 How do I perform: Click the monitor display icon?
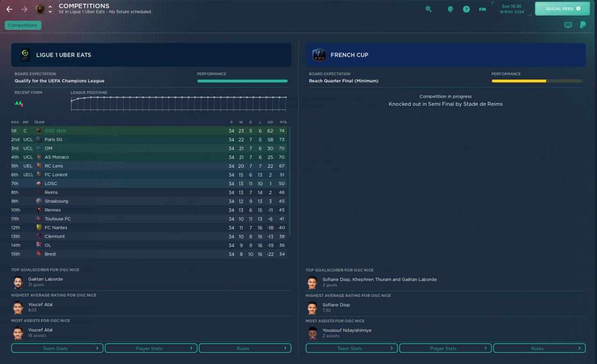coord(568,25)
